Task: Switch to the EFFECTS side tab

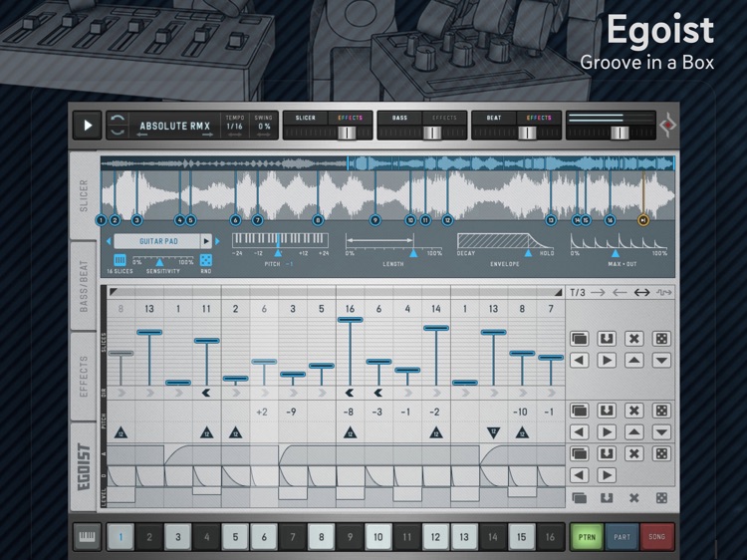Action: pos(84,376)
